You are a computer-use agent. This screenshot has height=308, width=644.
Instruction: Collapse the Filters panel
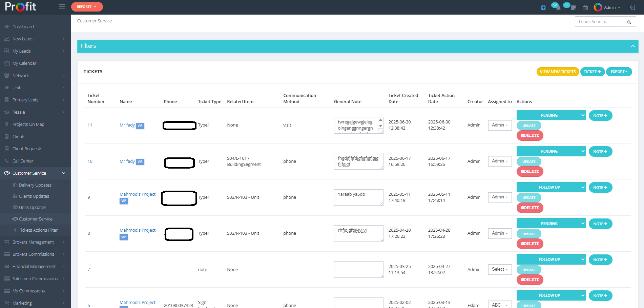(633, 46)
